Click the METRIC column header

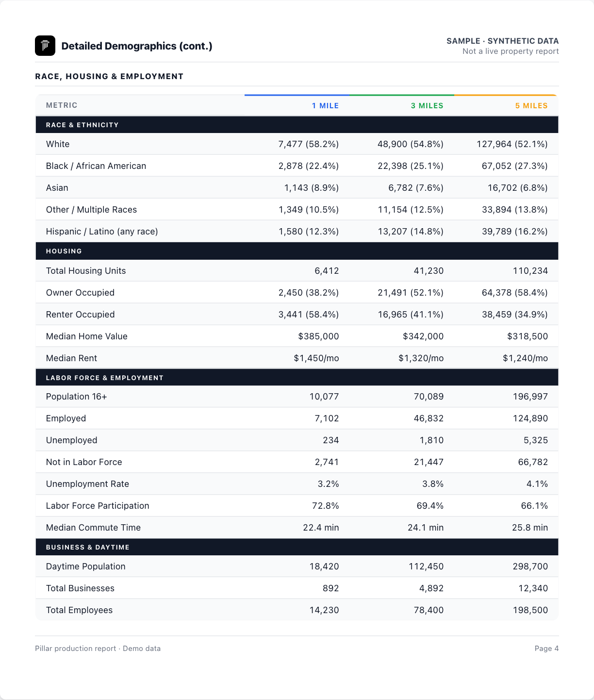[62, 105]
